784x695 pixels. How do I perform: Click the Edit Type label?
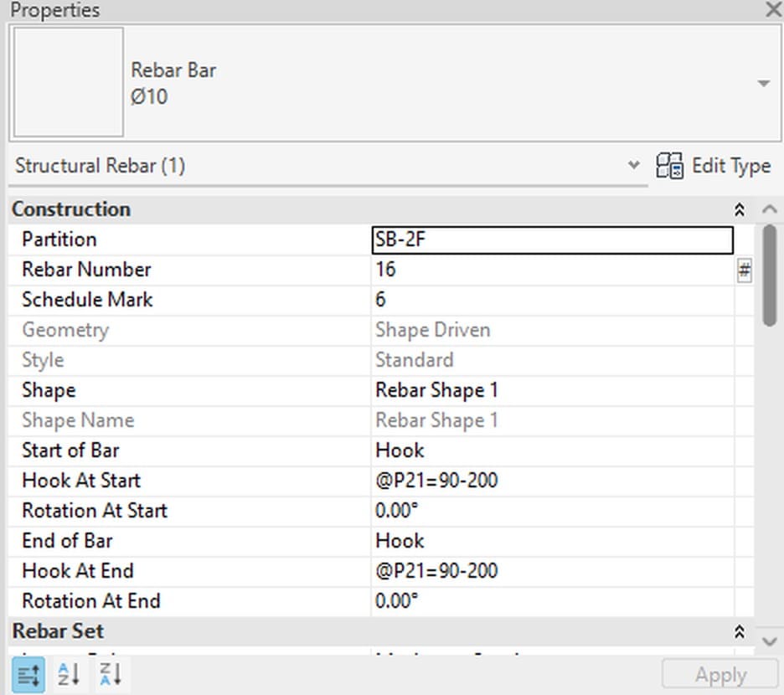click(731, 166)
